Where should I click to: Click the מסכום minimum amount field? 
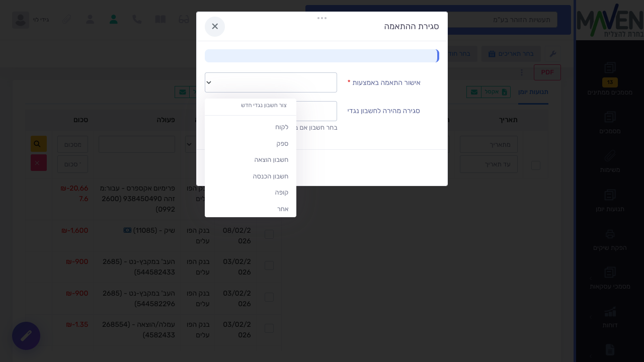[72, 144]
